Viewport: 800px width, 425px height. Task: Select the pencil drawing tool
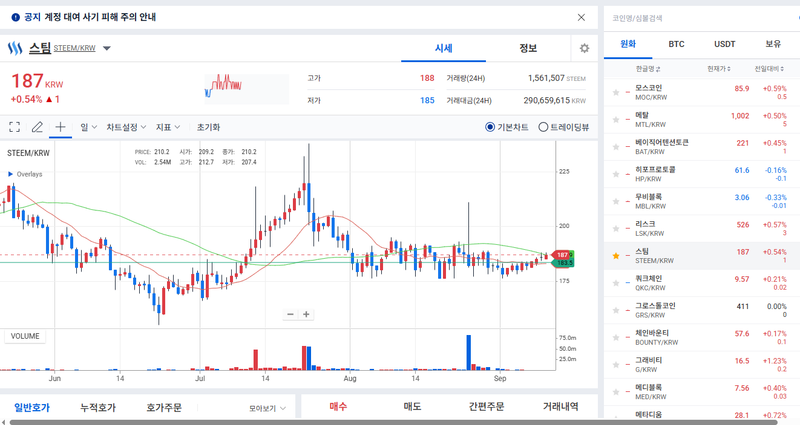(x=37, y=127)
